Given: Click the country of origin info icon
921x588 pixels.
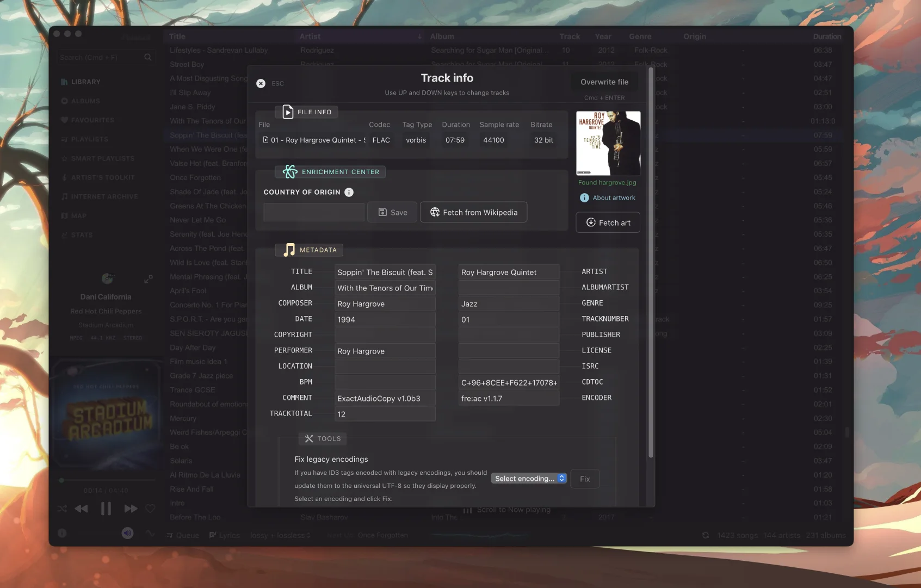Looking at the screenshot, I should point(349,192).
